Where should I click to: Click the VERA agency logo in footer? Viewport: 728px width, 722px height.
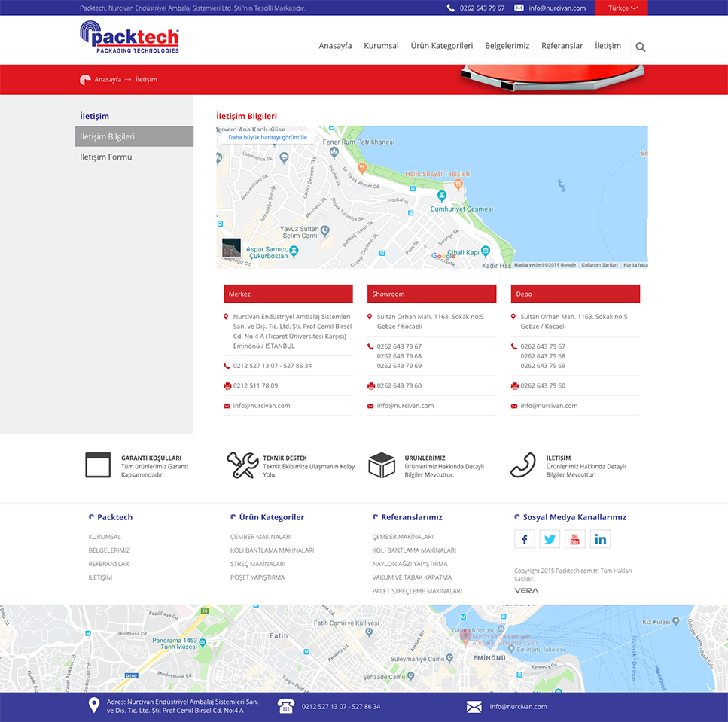(526, 590)
